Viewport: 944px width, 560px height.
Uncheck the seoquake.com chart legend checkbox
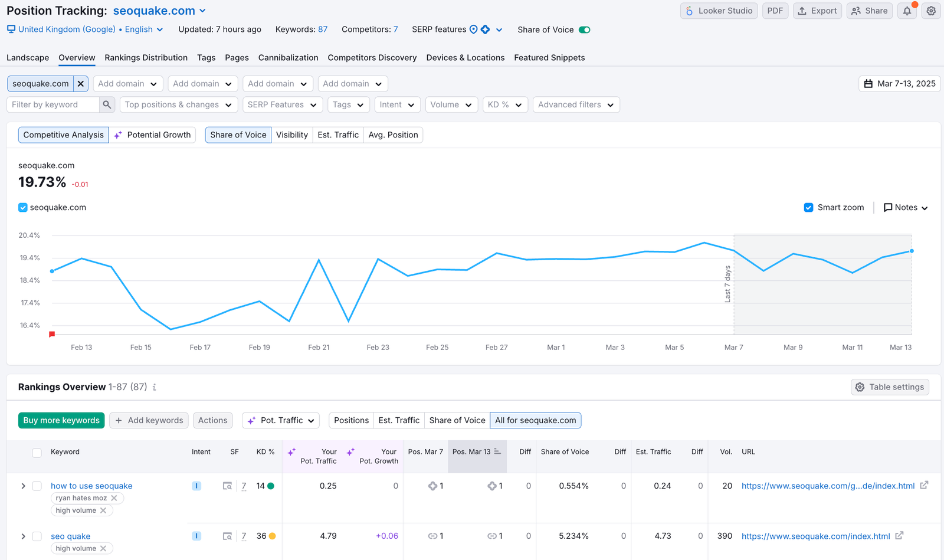(22, 207)
